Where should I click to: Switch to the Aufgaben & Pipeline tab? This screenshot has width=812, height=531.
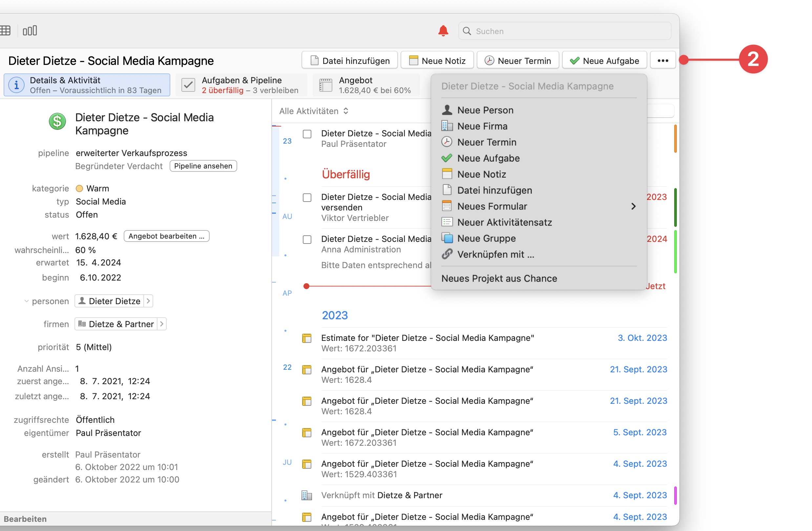click(x=241, y=85)
